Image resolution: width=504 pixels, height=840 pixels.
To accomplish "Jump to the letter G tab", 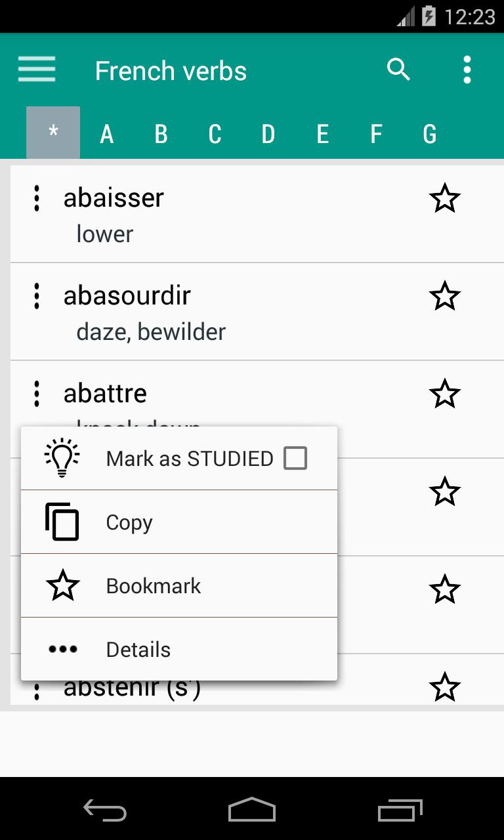I will pos(430,134).
